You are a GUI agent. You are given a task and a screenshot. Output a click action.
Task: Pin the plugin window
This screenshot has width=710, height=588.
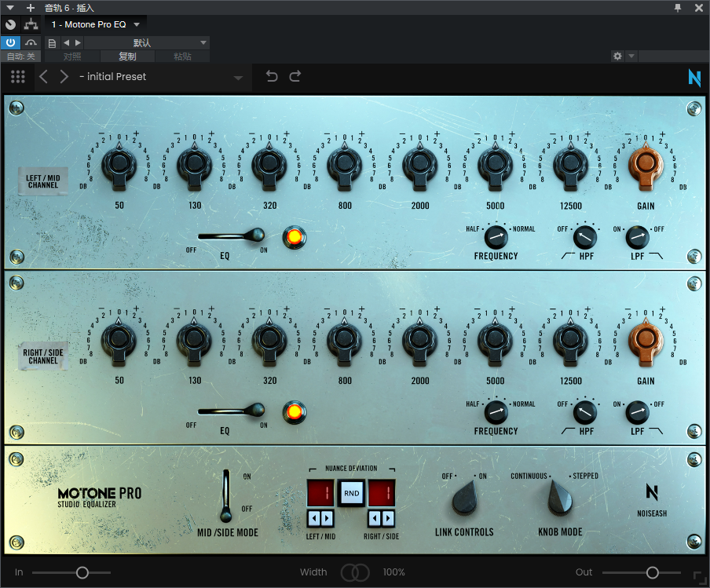tap(678, 8)
